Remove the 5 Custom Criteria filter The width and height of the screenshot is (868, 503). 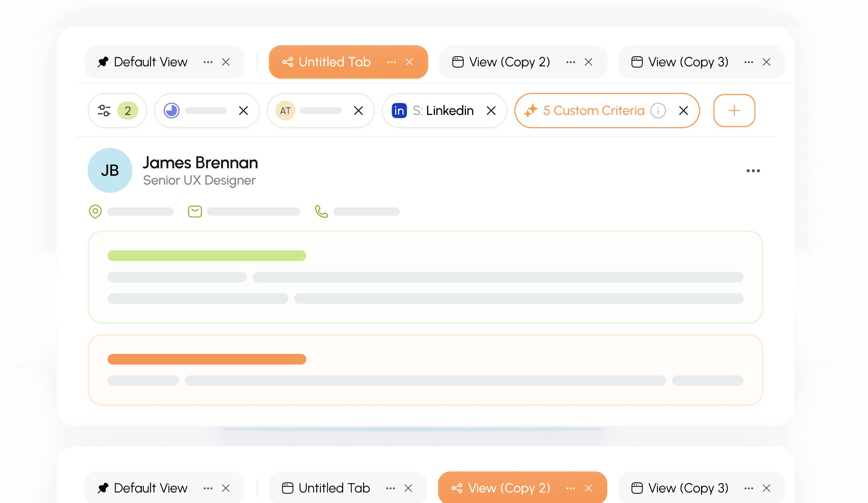pyautogui.click(x=683, y=111)
